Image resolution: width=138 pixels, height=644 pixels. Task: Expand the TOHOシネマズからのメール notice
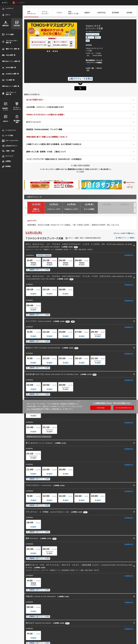click(x=80, y=115)
